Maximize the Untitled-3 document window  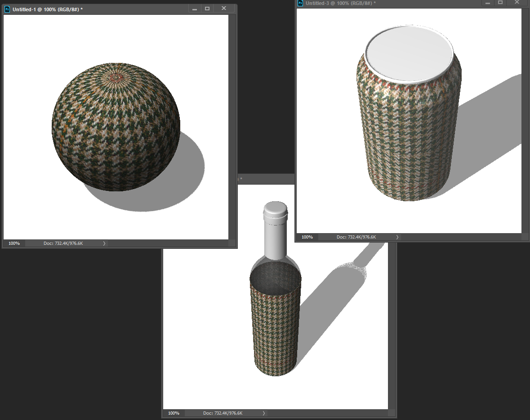coord(500,3)
